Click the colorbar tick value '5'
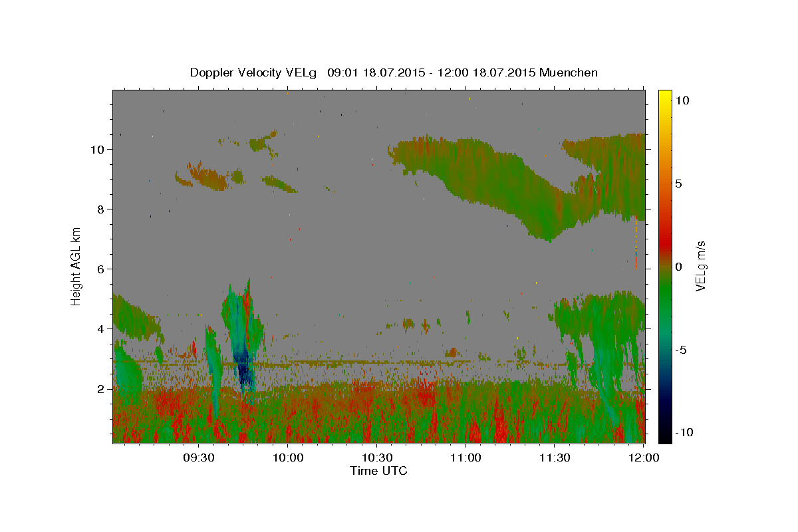Viewport: 798px width, 532px height. (x=679, y=184)
